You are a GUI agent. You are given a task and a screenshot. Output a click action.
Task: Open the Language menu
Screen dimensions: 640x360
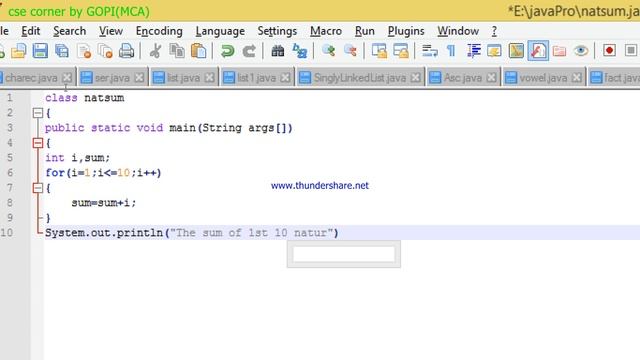220,31
